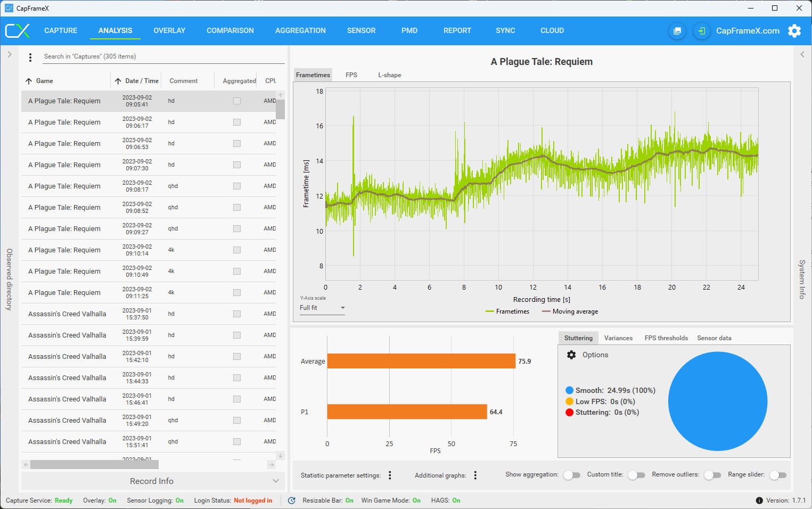Open the Sensor data tab

pos(714,338)
